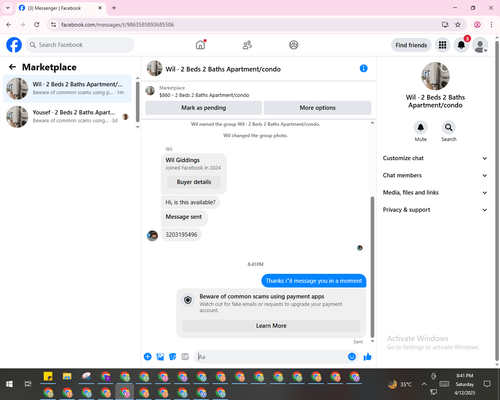Expand Customize chat section
Image resolution: width=500 pixels, height=400 pixels.
(x=435, y=158)
